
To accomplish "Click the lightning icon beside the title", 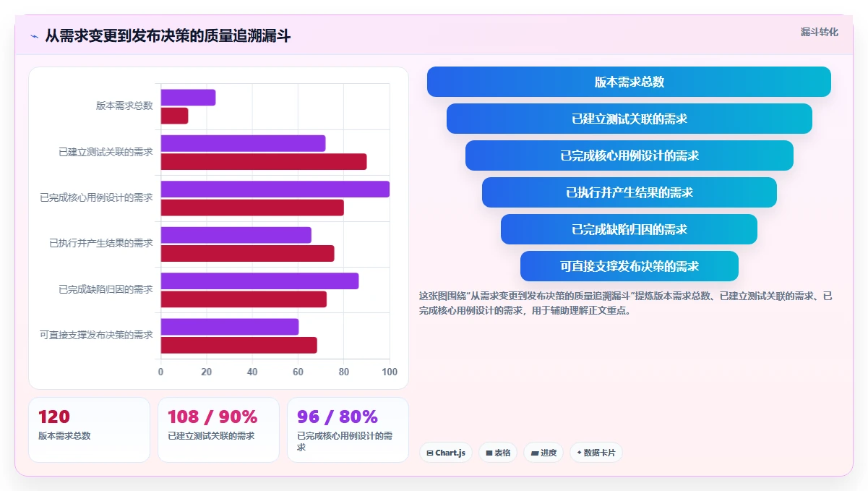I will (x=34, y=35).
